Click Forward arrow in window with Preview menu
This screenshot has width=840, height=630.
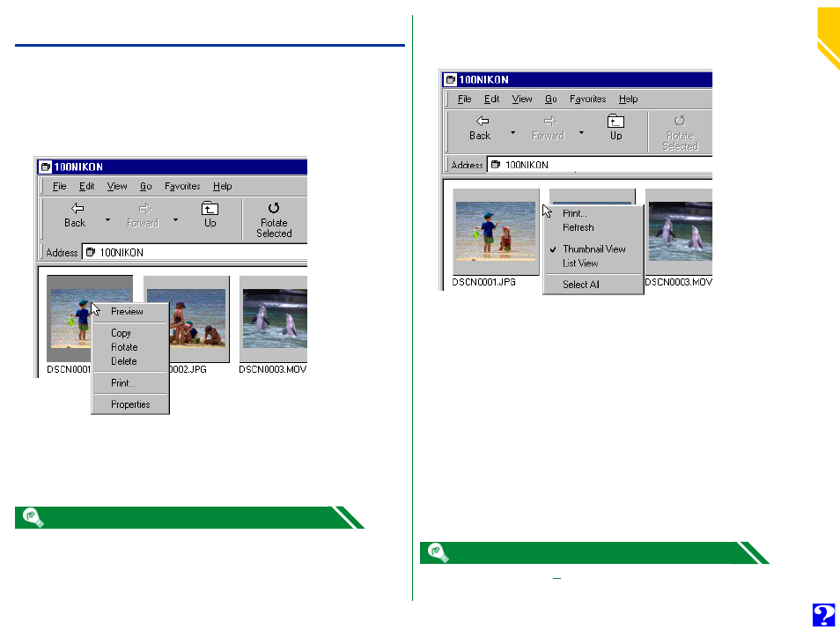144,209
